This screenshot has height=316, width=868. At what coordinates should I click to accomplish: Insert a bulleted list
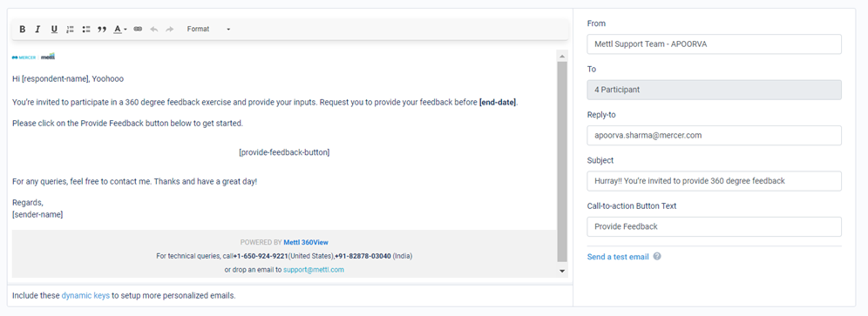85,30
